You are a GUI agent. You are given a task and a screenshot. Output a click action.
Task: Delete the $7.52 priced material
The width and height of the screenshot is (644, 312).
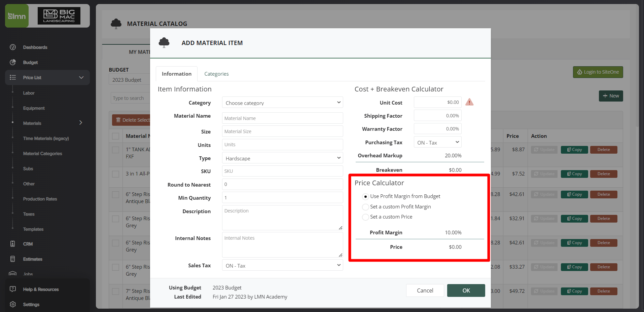[x=604, y=174]
